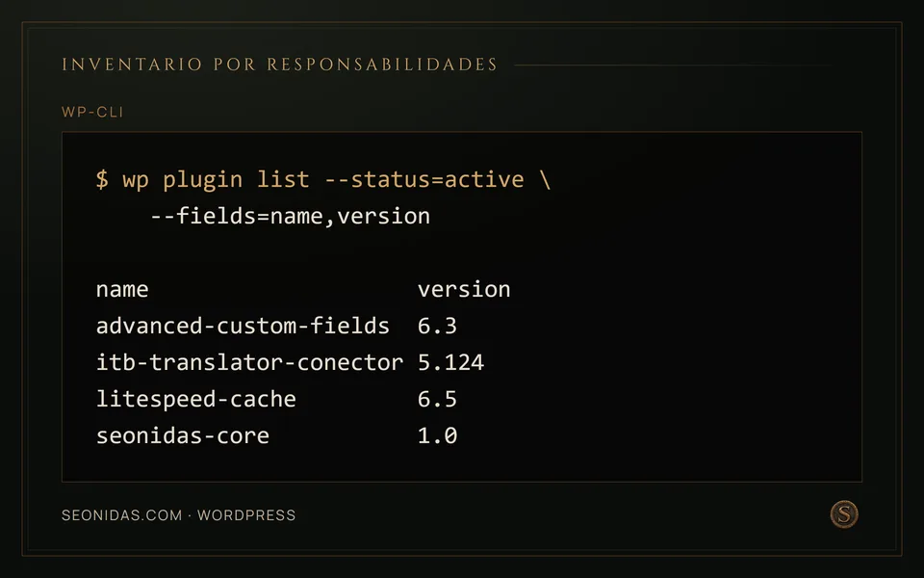Click version value '6.5'
This screenshot has width=924, height=578.
tap(437, 399)
